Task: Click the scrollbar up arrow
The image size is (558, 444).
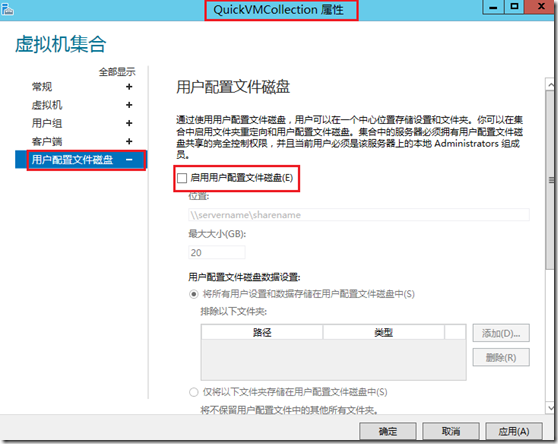Action: point(551,85)
